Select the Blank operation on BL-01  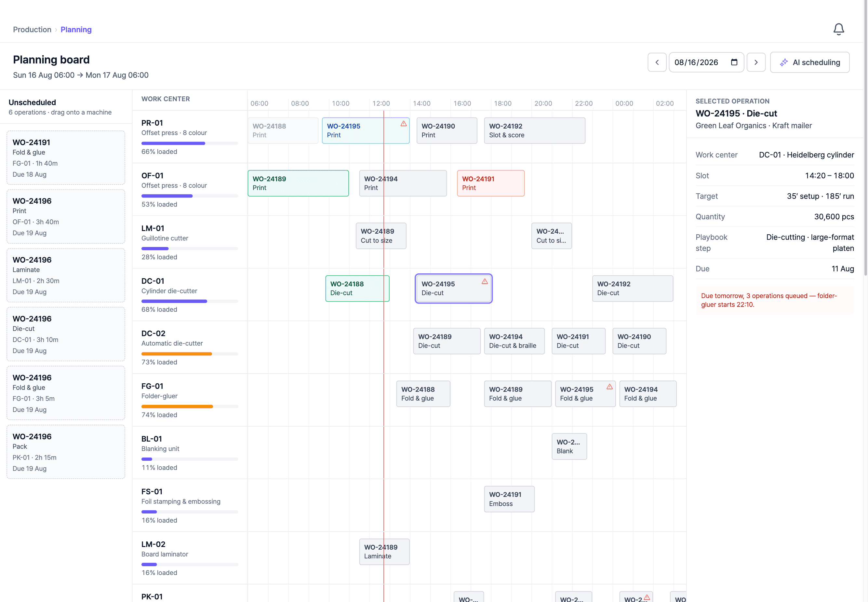tap(569, 446)
